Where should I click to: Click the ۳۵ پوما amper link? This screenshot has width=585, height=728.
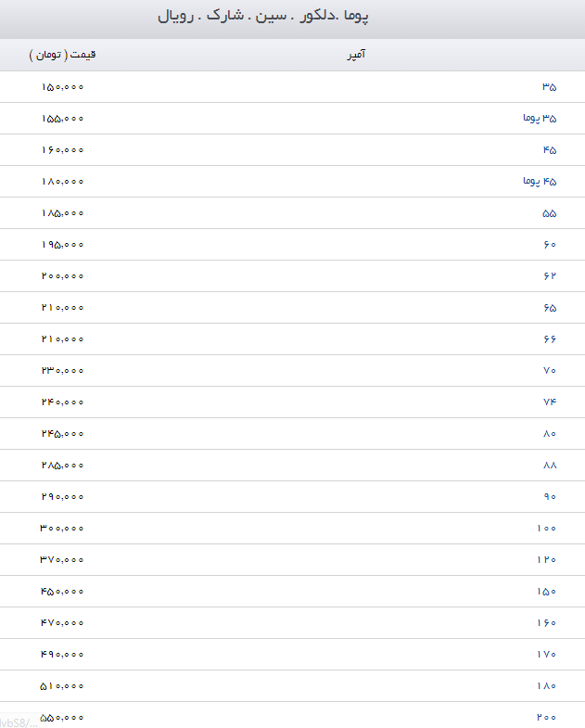pos(540,119)
